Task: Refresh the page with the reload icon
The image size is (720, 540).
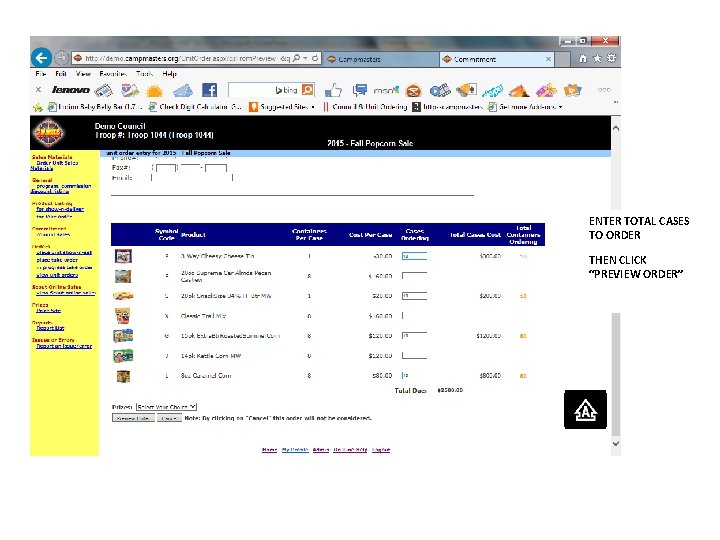Action: click(x=315, y=58)
